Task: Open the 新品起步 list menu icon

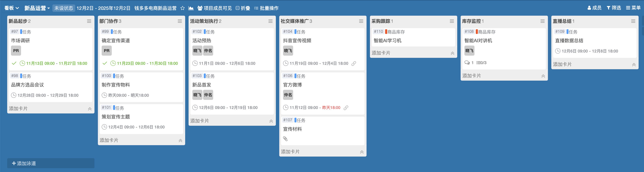Action: click(89, 21)
